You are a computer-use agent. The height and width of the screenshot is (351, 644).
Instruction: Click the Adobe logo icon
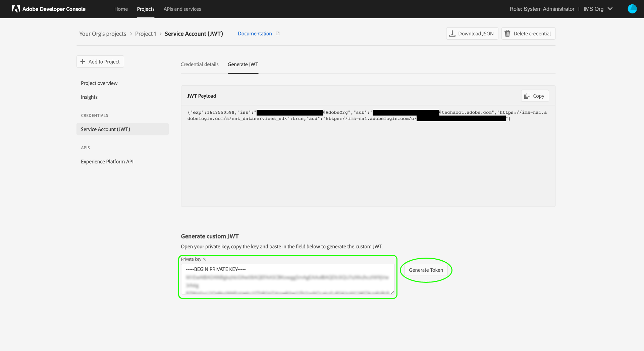(x=16, y=9)
